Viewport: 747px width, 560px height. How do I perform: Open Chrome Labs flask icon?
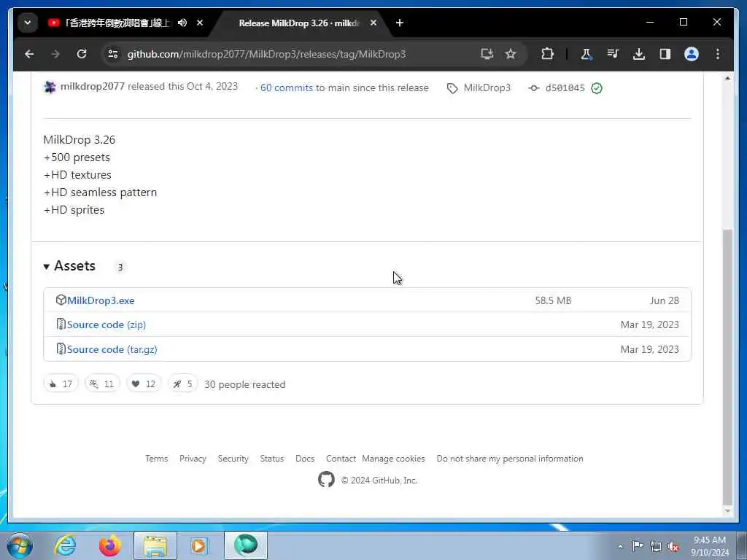point(586,54)
